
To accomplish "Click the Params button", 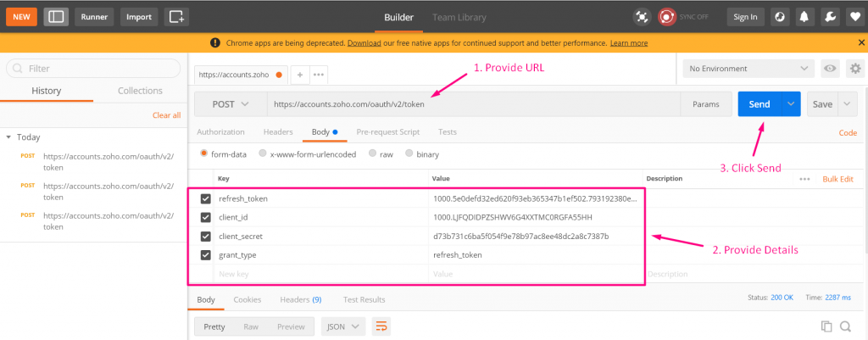I will pyautogui.click(x=706, y=104).
